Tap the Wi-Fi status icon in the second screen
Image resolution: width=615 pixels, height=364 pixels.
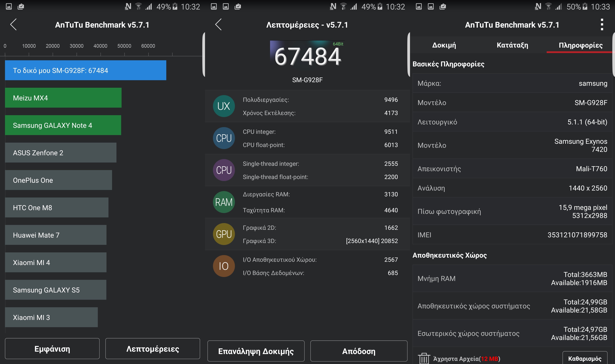[344, 7]
